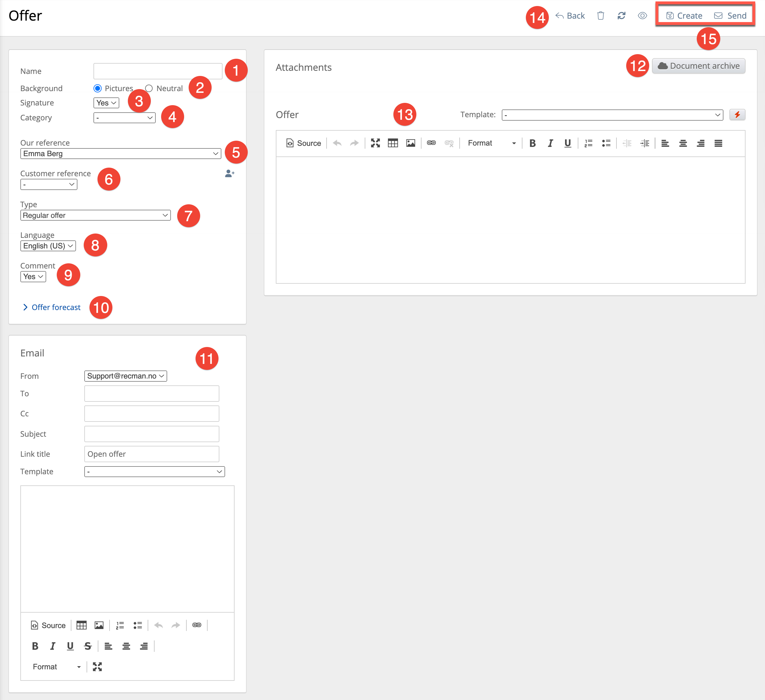The height and width of the screenshot is (700, 765).
Task: Click the add customer contact icon
Action: point(229,173)
